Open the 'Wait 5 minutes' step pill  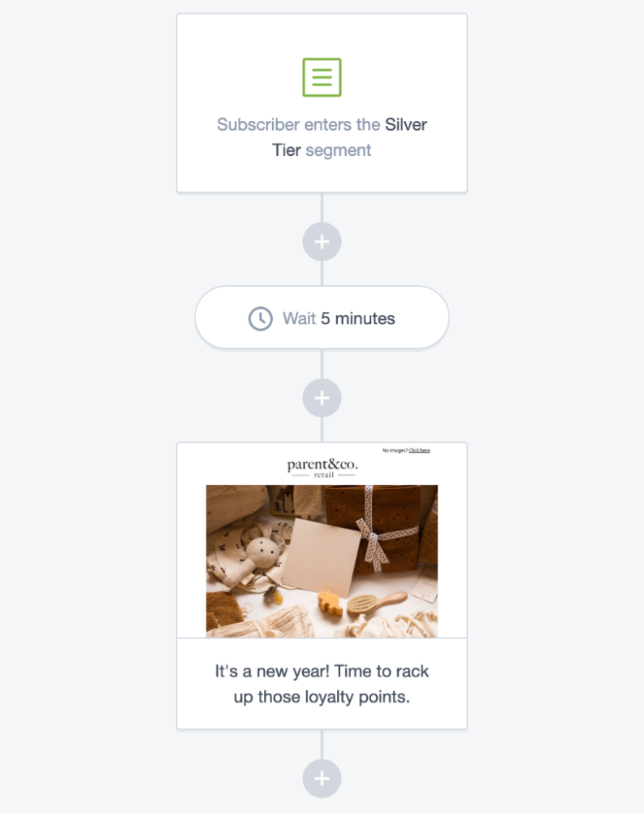[322, 318]
